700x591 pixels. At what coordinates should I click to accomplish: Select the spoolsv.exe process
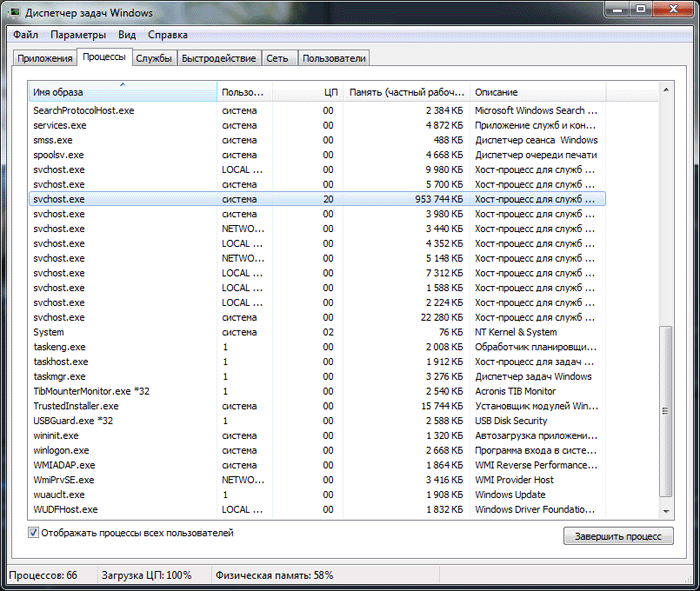pos(317,155)
